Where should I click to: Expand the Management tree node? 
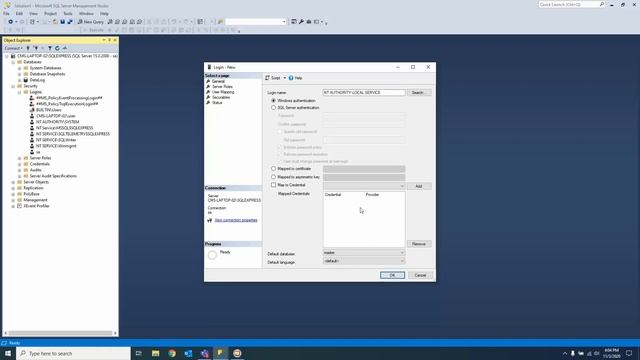click(13, 200)
